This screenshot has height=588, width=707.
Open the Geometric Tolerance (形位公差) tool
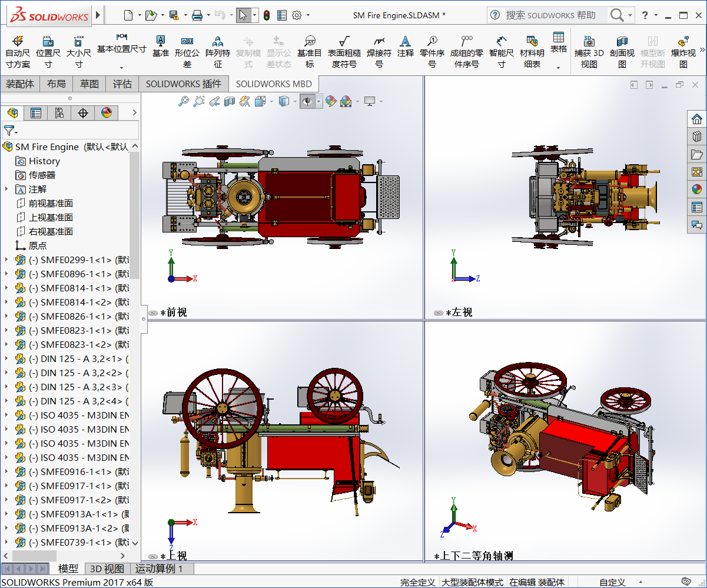[187, 52]
